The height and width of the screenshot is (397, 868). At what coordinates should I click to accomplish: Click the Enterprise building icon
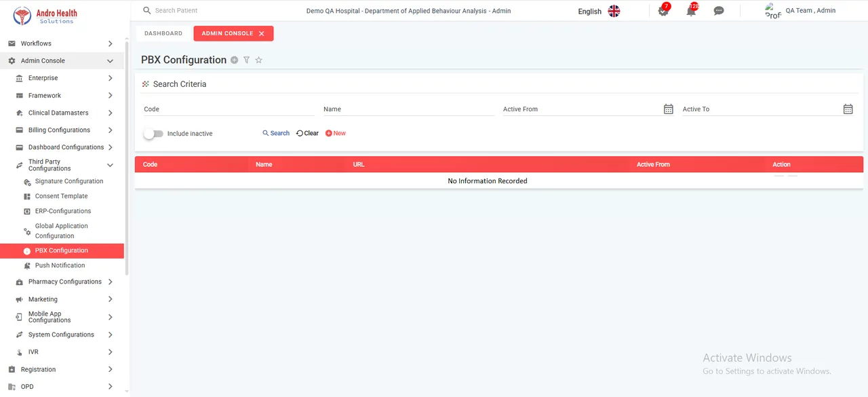tap(19, 78)
